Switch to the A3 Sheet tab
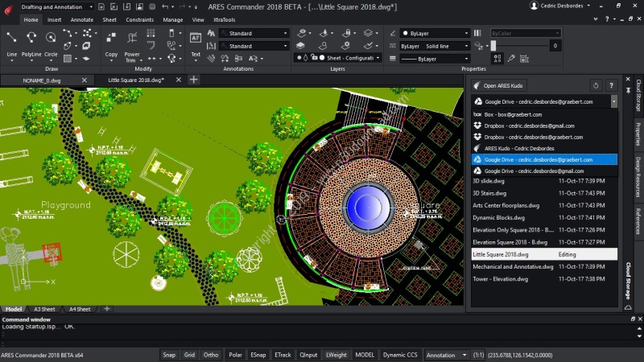The width and height of the screenshot is (644, 362). tap(44, 309)
